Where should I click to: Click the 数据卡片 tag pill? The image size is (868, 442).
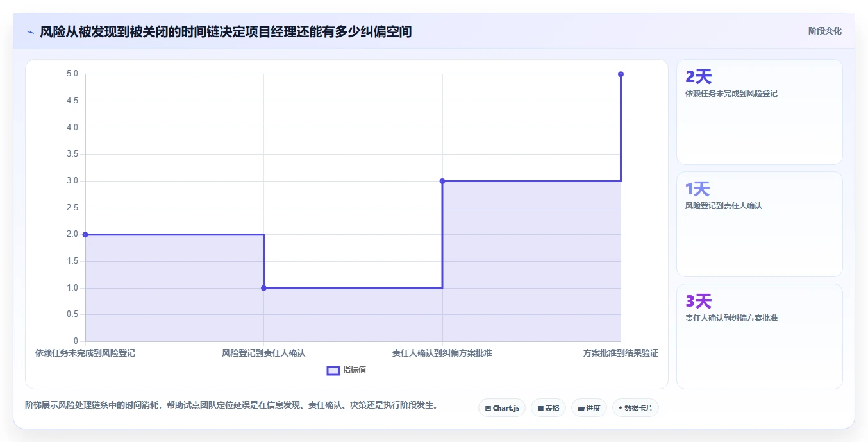click(635, 408)
